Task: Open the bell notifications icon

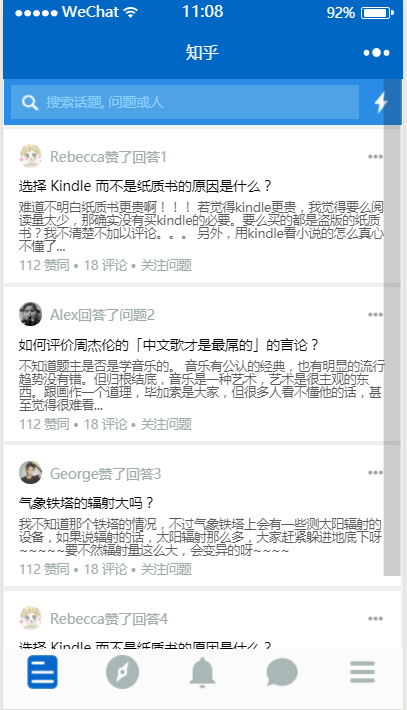Action: [202, 672]
